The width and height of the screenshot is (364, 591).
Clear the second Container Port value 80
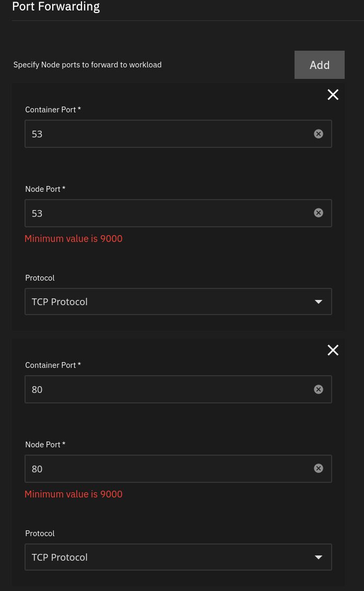click(x=319, y=389)
